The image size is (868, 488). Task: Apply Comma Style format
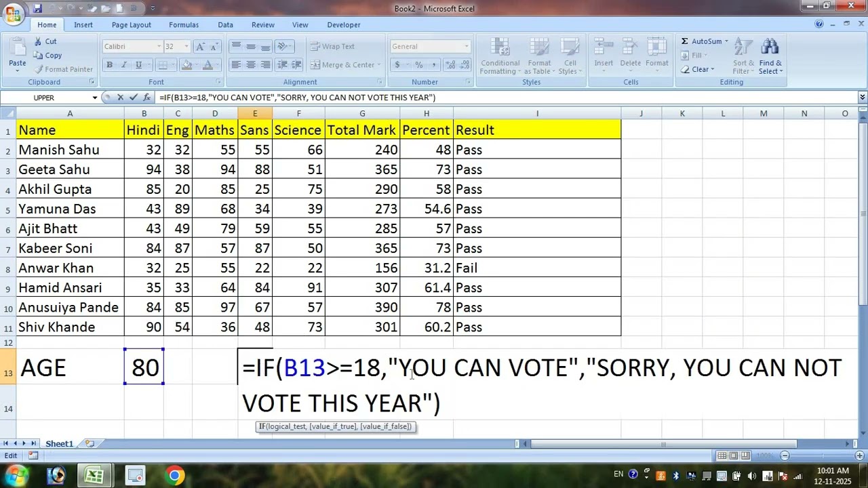(434, 65)
